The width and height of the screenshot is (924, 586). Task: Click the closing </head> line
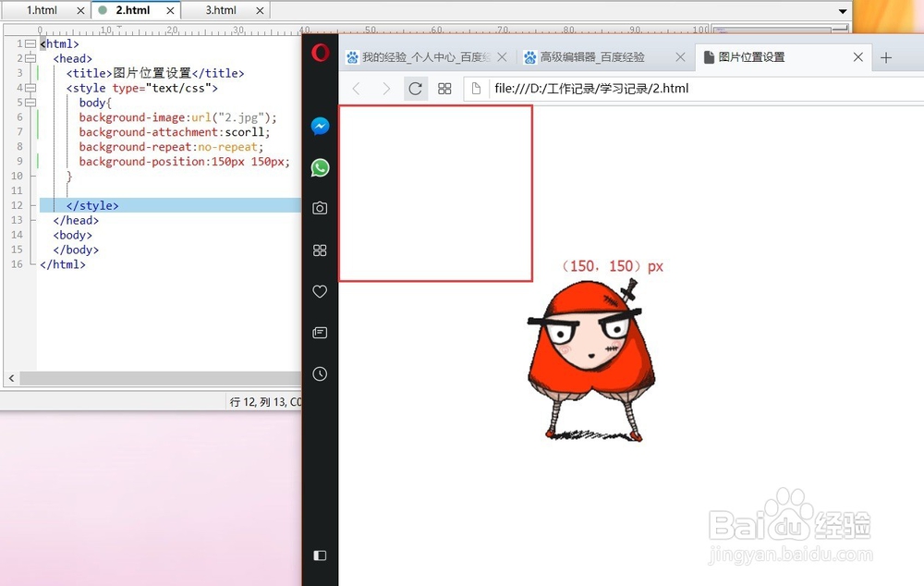[76, 220]
